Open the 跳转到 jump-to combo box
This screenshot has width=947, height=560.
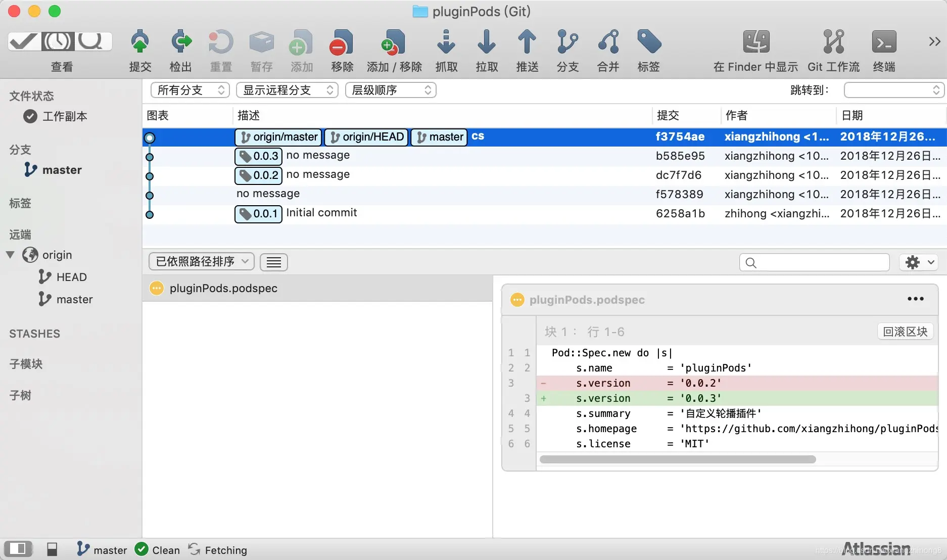click(x=893, y=90)
